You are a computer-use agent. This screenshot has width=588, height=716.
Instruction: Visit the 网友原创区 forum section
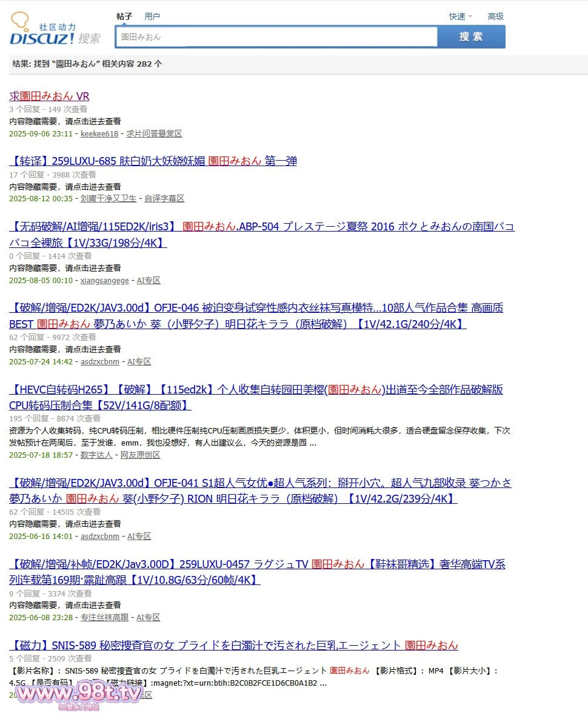[x=140, y=455]
